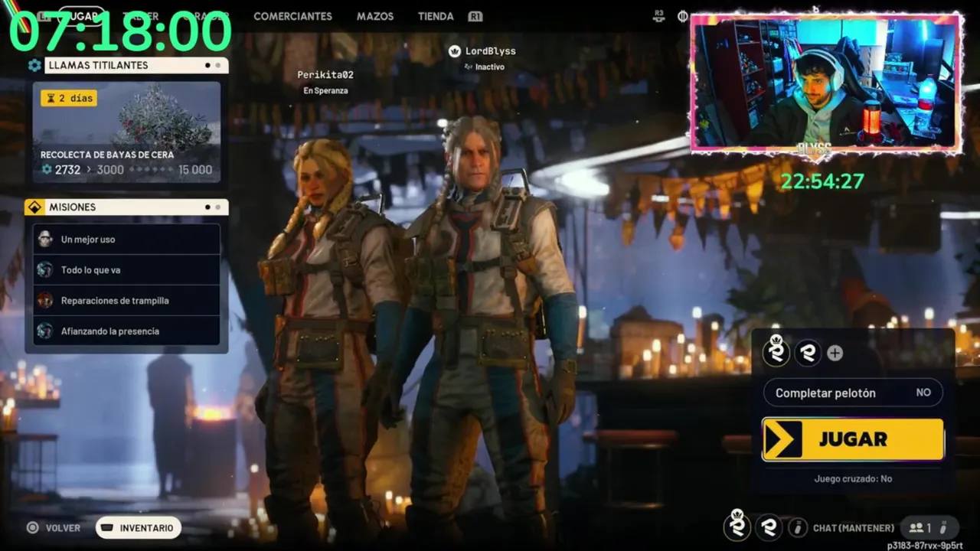
Task: Open mission 'Todo lo que va'
Action: [x=126, y=270]
